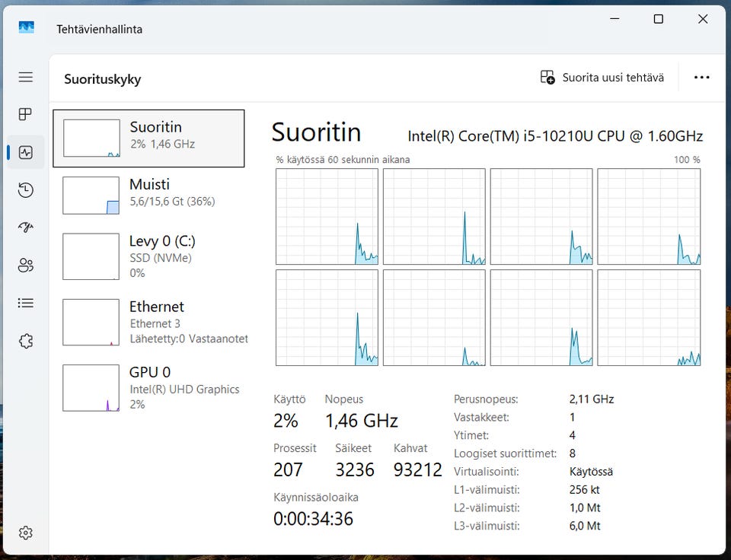Open the Services puzzle-piece icon
The image size is (731, 560).
pos(26,340)
